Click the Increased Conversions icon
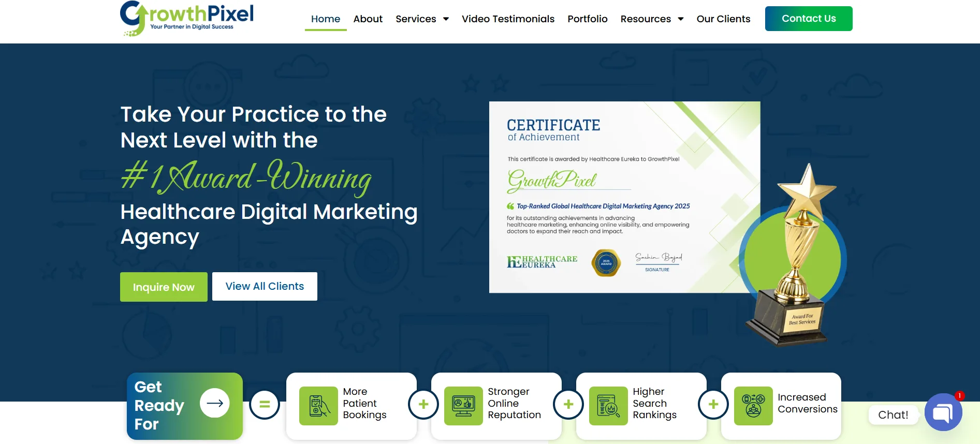 click(753, 406)
